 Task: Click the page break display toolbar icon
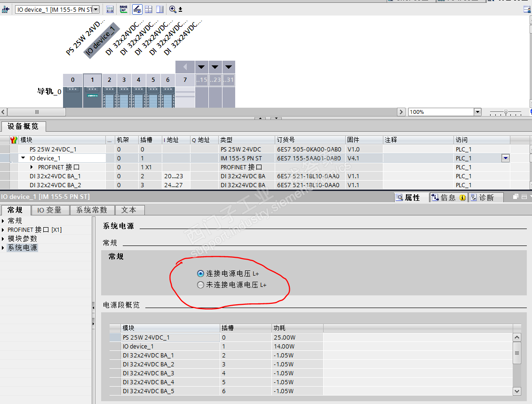[x=149, y=9]
